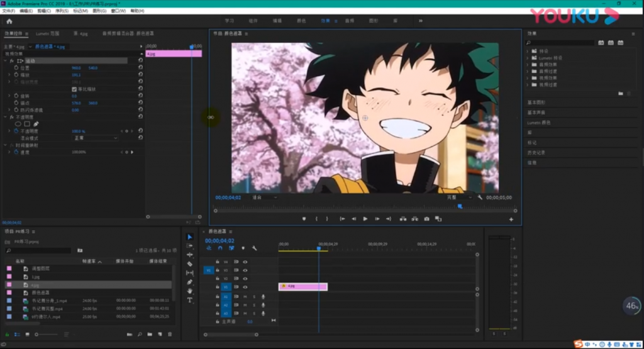Expand the Lumetri 预设 folder in Effects
644x349 pixels.
pos(528,58)
